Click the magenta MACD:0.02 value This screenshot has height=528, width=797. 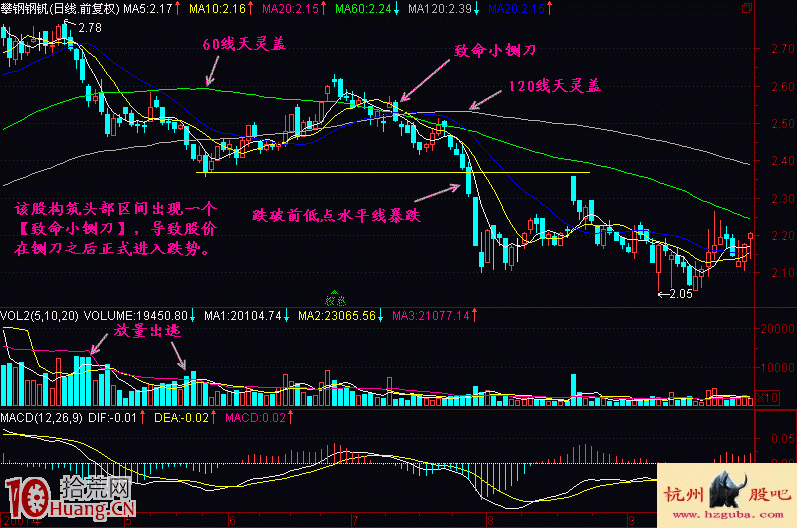coord(256,418)
